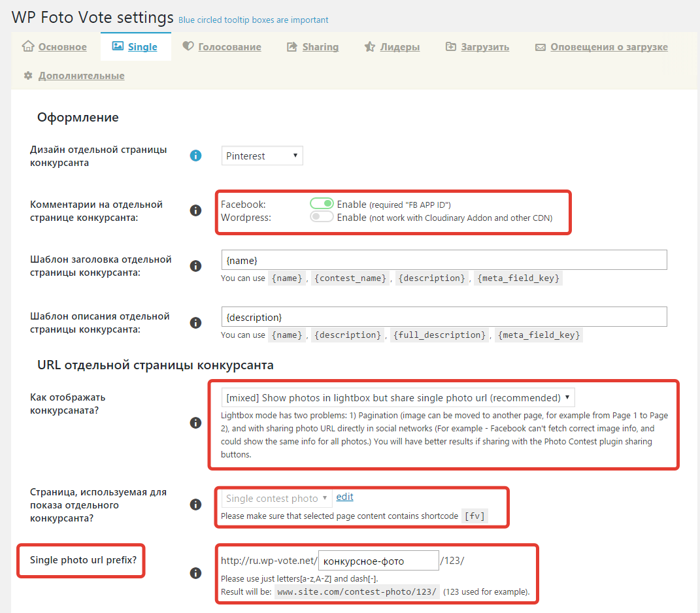Screen dimensions: 700x613
Task: Click info icon beside title template field
Action: pyautogui.click(x=195, y=265)
